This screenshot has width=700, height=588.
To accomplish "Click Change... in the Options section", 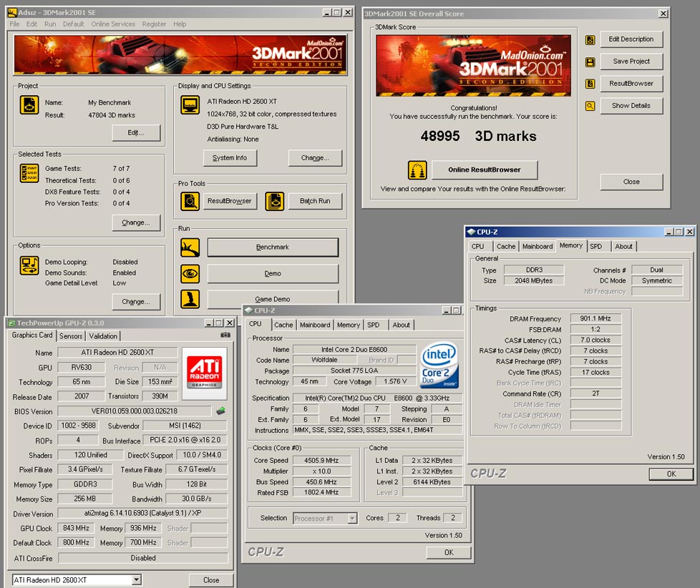I will 136,302.
